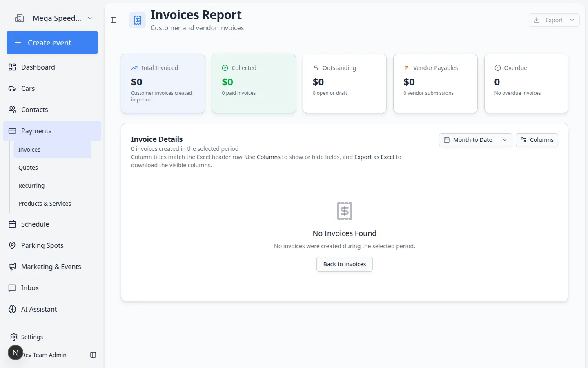
Task: Click the Schedule calendar icon
Action: [12, 224]
